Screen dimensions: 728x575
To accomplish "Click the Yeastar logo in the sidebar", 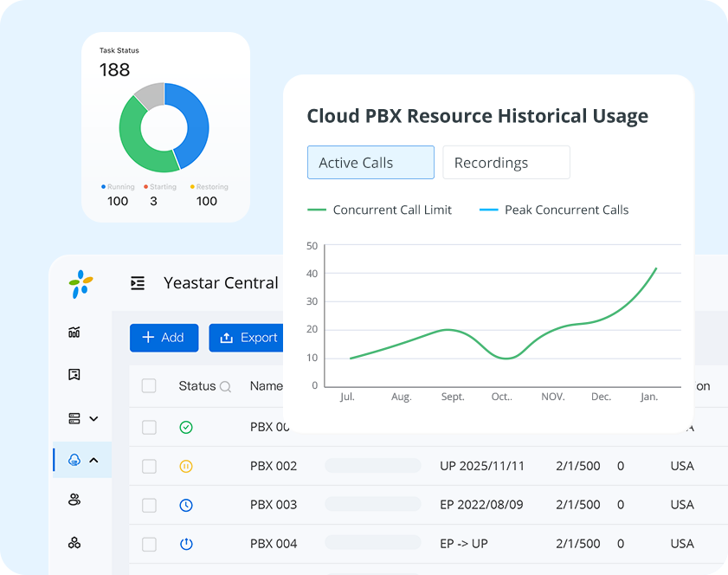I will pos(81,284).
